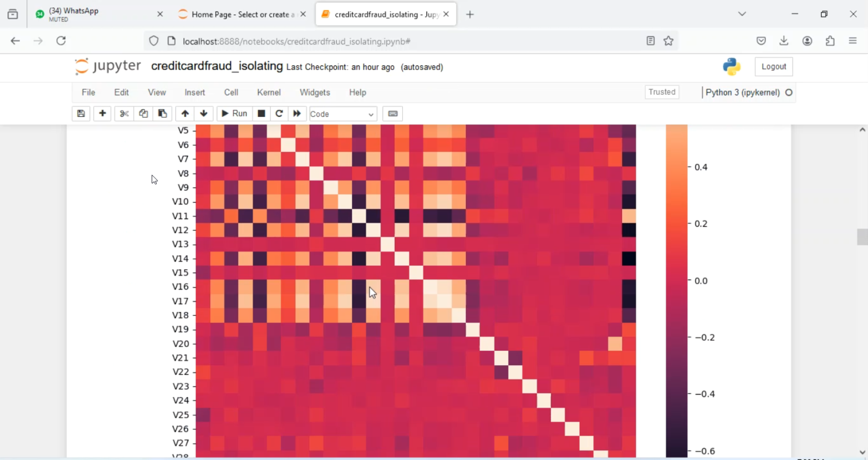Restart the kernel using refresh icon

tap(279, 113)
